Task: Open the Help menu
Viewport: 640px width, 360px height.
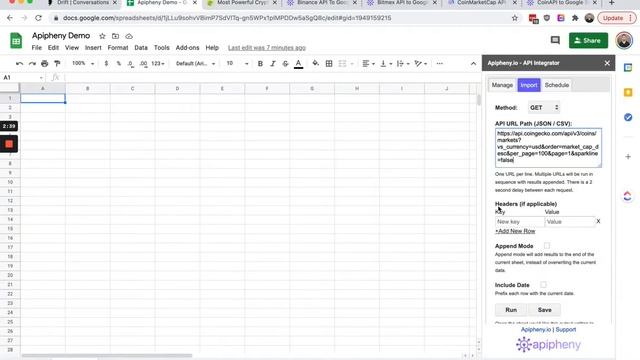Action: click(212, 48)
